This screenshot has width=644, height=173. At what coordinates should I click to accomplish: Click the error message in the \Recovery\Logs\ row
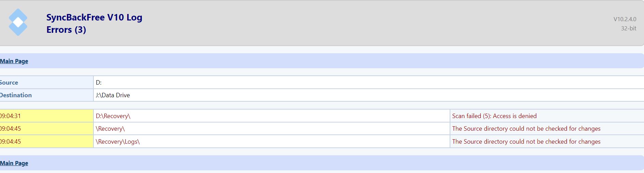pyautogui.click(x=526, y=142)
